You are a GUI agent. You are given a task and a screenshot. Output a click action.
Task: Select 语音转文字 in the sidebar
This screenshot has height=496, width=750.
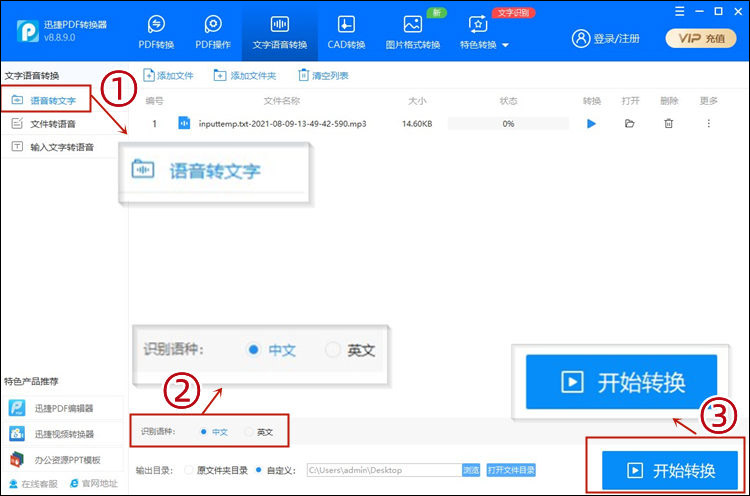pos(46,100)
